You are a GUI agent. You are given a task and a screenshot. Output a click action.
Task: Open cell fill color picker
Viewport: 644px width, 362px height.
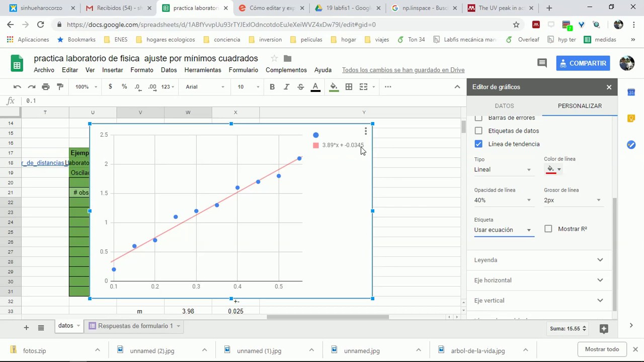[334, 87]
